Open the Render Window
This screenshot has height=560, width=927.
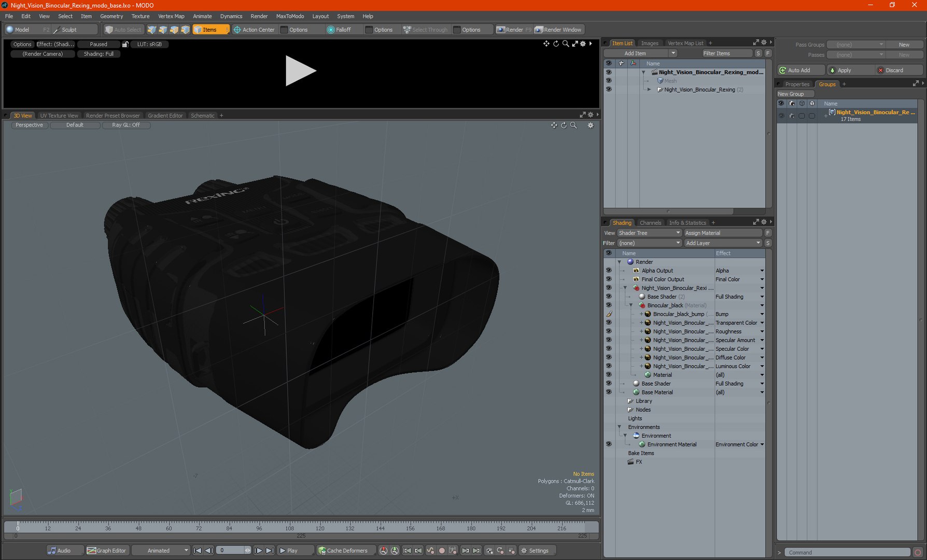[559, 30]
